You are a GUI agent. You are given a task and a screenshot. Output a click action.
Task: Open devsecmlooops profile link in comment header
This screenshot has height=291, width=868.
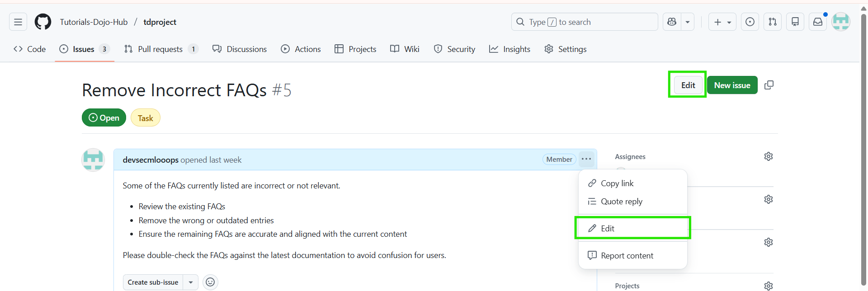[151, 160]
